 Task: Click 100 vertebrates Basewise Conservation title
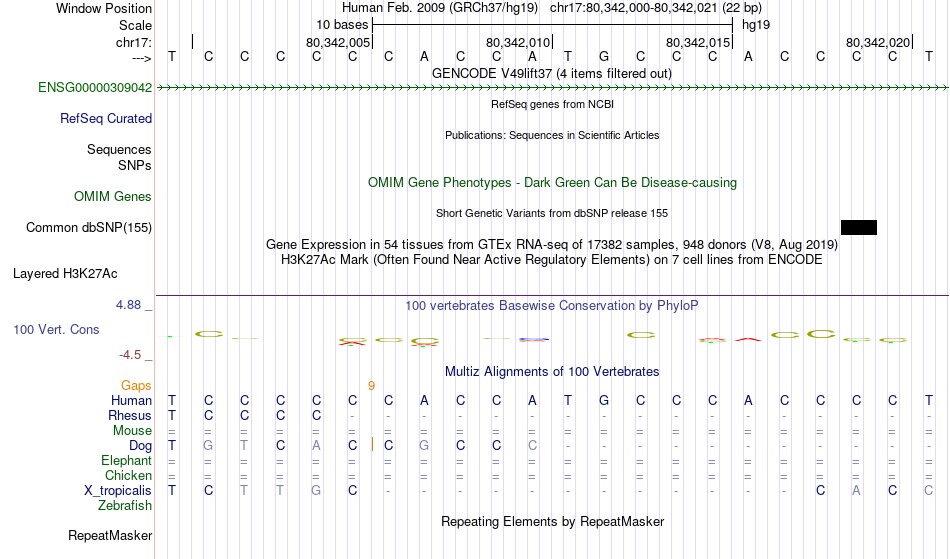(x=552, y=305)
